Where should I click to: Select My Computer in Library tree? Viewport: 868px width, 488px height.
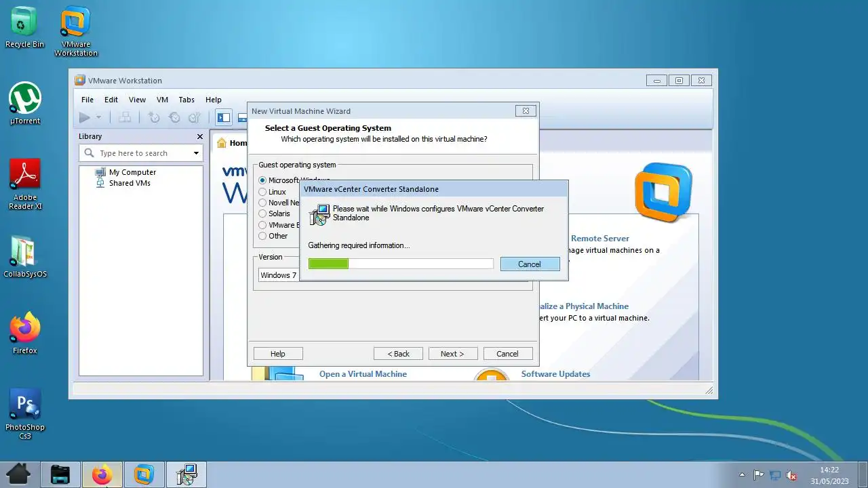point(132,172)
